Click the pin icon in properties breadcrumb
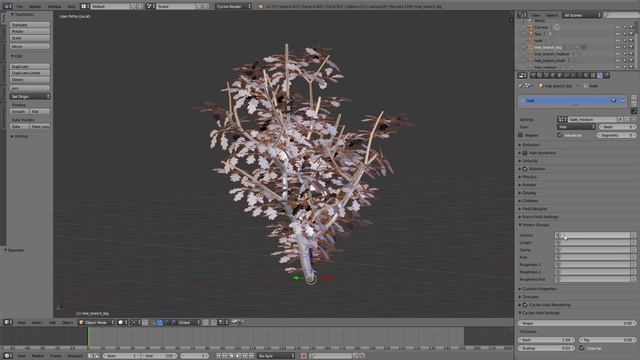Screen dimensions: 640x360 point(521,86)
